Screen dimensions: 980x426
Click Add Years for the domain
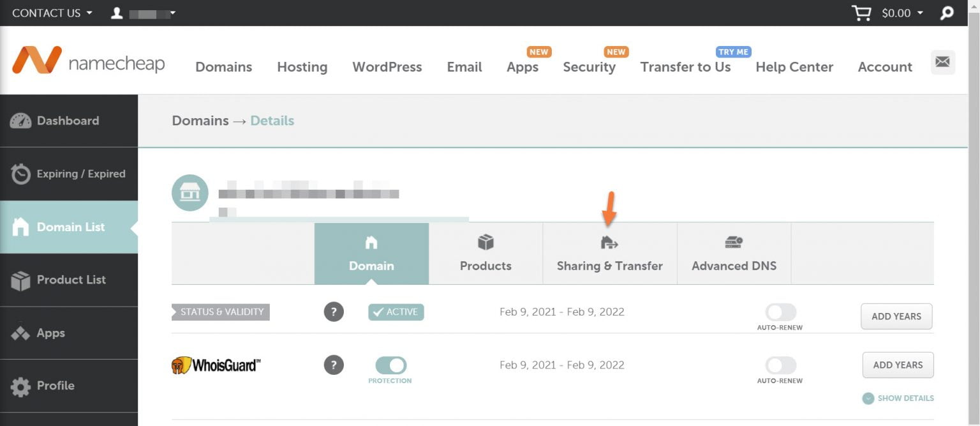click(896, 316)
